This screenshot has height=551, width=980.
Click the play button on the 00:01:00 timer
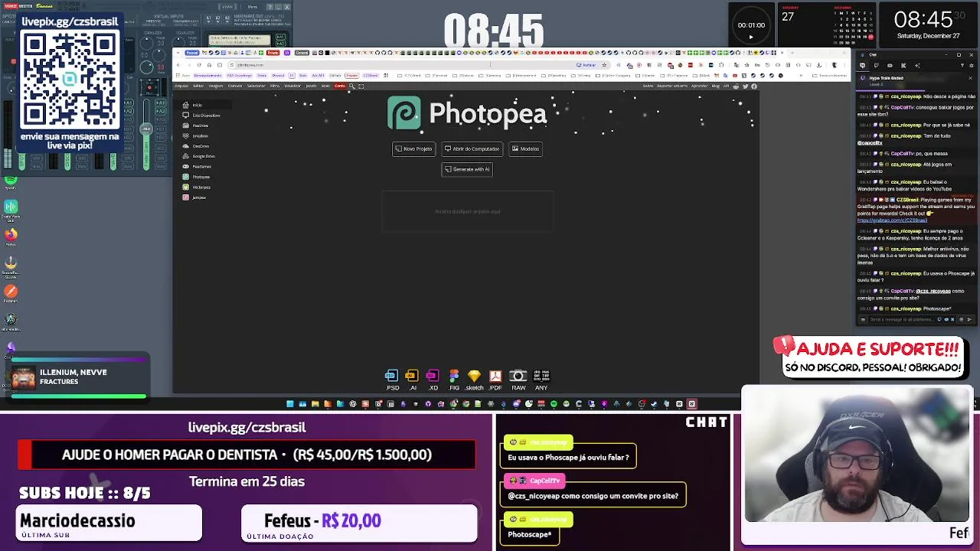tap(750, 36)
